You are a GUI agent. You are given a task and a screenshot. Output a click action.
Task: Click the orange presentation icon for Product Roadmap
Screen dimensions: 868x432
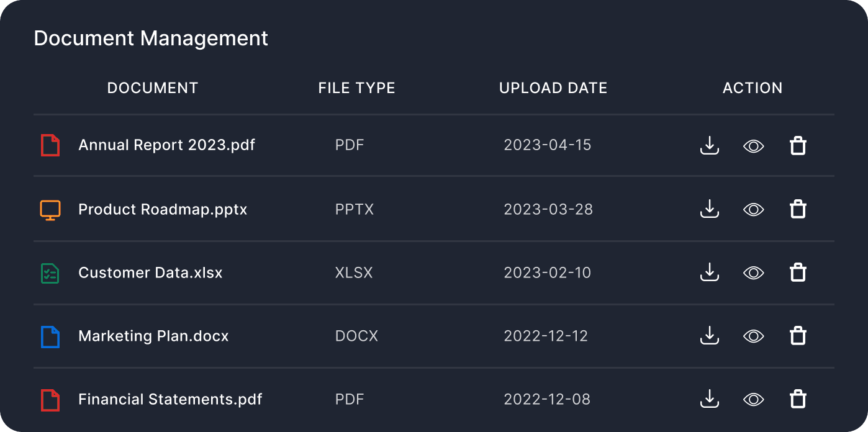pos(50,210)
